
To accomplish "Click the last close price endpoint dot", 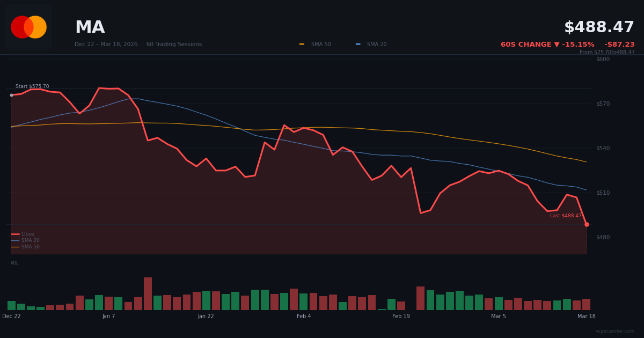I will [587, 224].
